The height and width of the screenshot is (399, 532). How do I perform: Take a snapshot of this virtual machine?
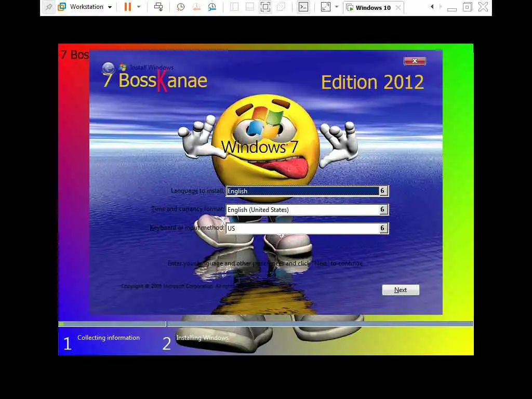(x=180, y=7)
